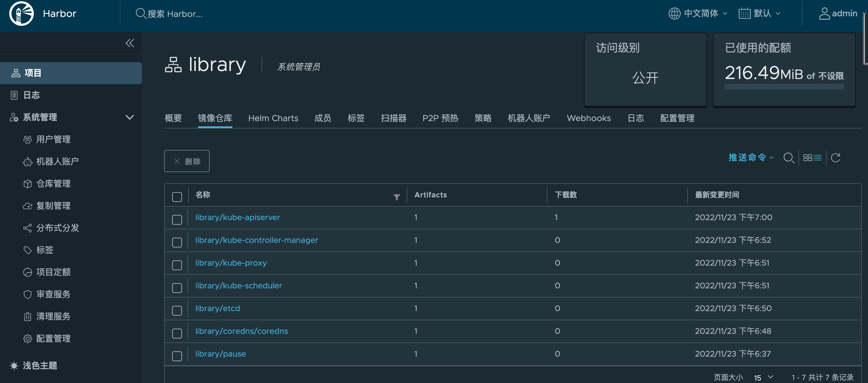The width and height of the screenshot is (868, 383).
Task: Open the library/pause repository link
Action: pyautogui.click(x=221, y=354)
